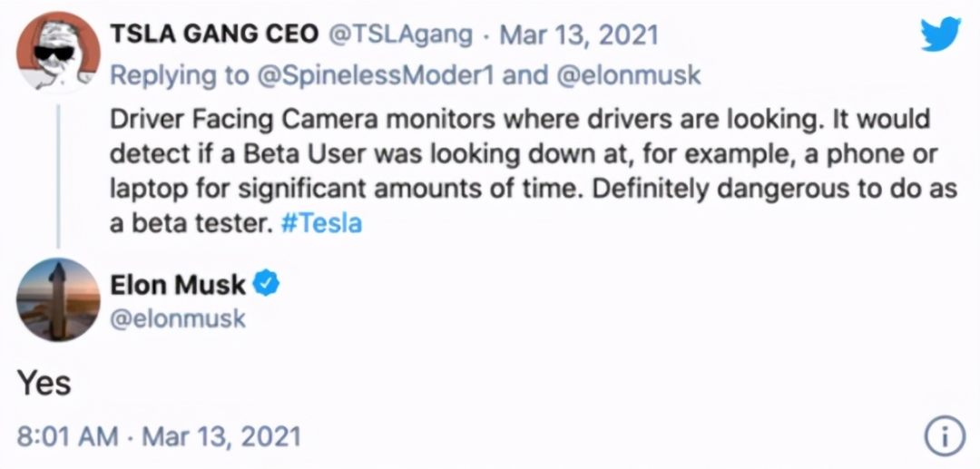Image resolution: width=980 pixels, height=469 pixels.
Task: Open the 8:01 AM timestamp
Action: coord(67,437)
